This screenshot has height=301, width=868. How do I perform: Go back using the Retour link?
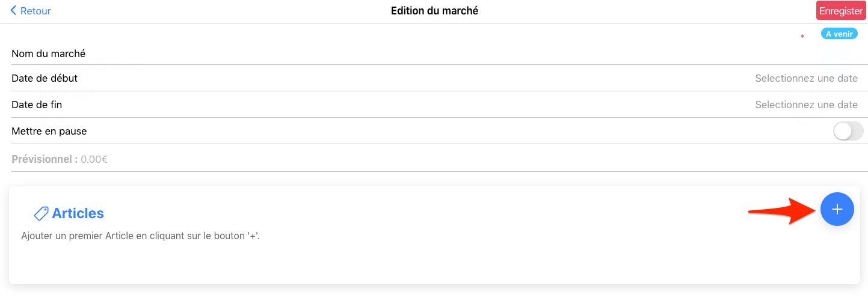click(35, 11)
